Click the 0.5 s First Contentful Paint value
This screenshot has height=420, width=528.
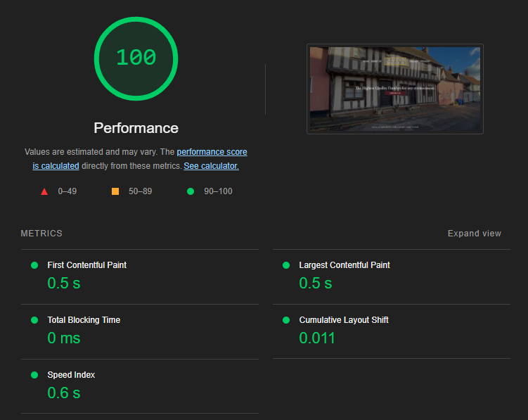(64, 283)
